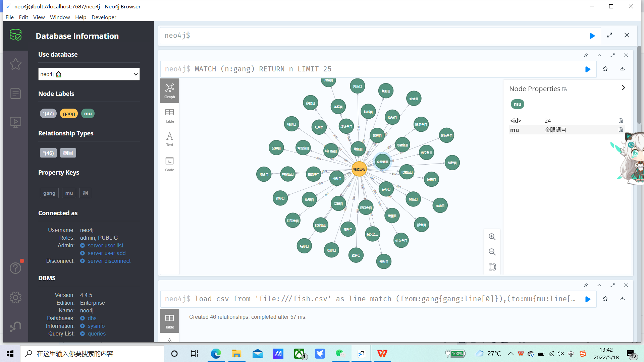This screenshot has width=644, height=362.
Task: Click the :sysinfo link
Action: 96,326
